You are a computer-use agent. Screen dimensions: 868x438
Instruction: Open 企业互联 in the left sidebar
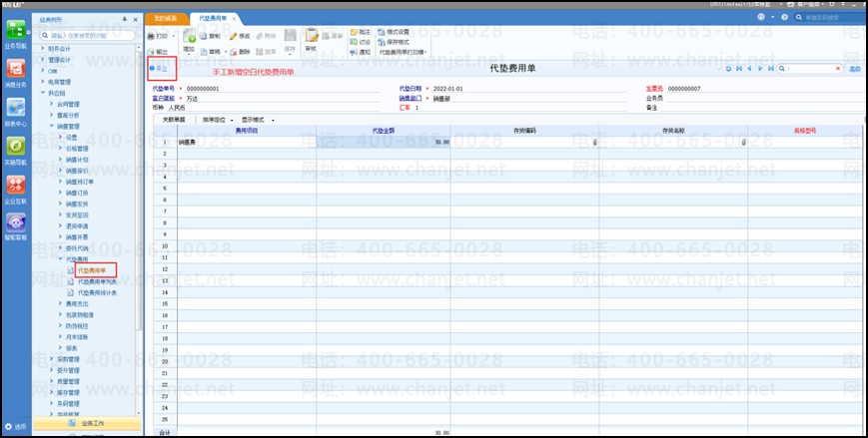pos(15,189)
